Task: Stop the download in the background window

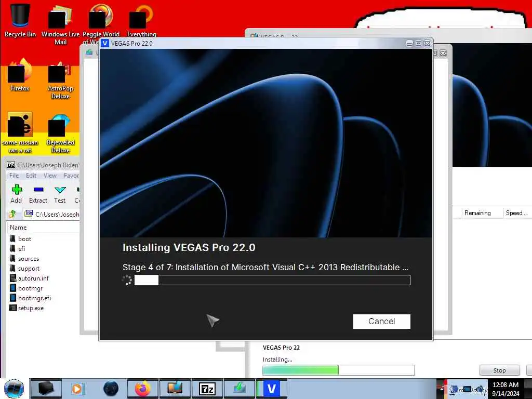Action: coord(499,370)
